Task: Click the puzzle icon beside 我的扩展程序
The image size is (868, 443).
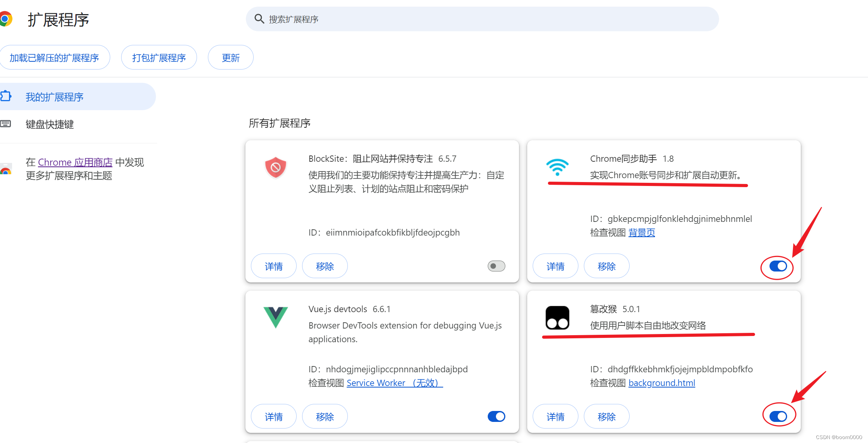Action: (x=6, y=96)
